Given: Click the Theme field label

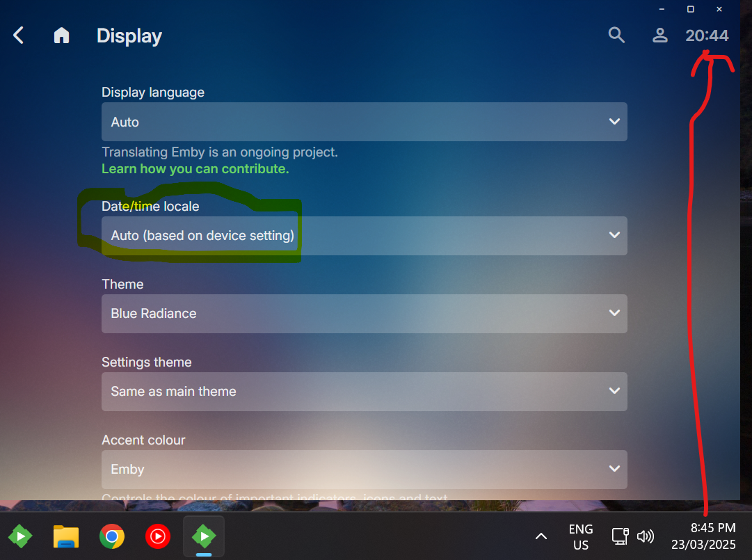Looking at the screenshot, I should pos(122,284).
